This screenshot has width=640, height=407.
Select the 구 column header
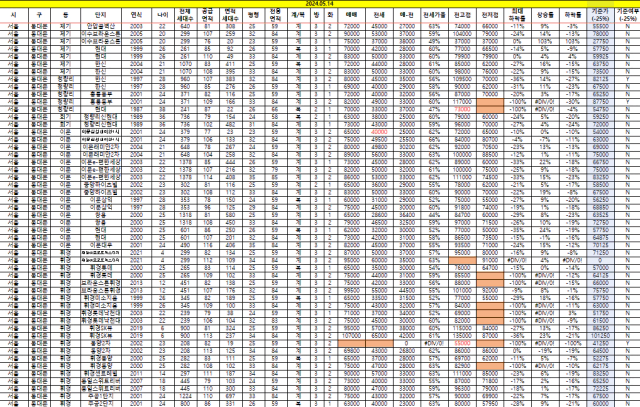pos(39,15)
